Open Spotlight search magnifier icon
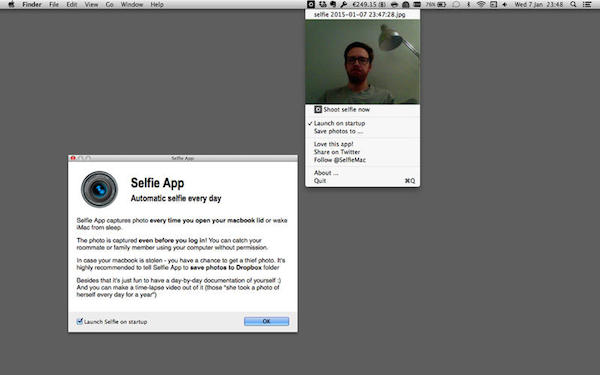This screenshot has width=600, height=375. tap(573, 5)
